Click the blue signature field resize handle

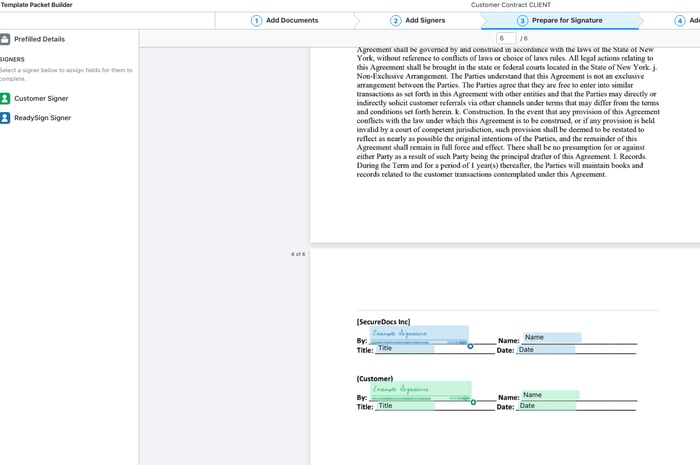coord(470,346)
